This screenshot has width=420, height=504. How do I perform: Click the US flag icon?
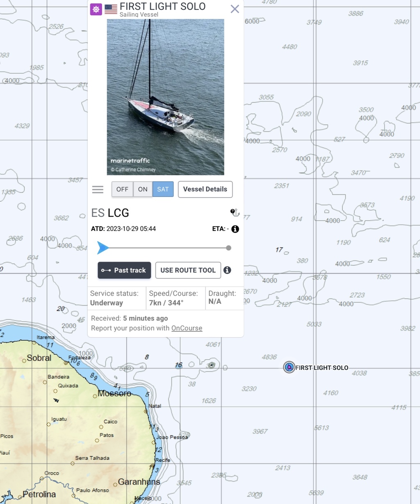tap(111, 9)
